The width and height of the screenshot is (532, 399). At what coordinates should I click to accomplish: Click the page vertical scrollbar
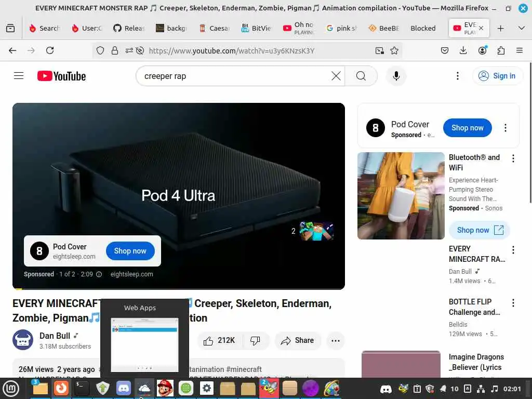tap(530, 132)
